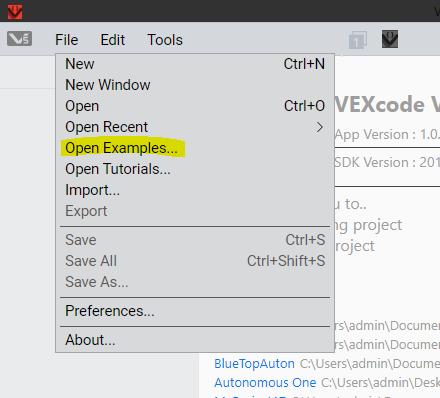440x398 pixels.
Task: Click the red VEXcode app icon in title bar
Action: click(x=15, y=12)
